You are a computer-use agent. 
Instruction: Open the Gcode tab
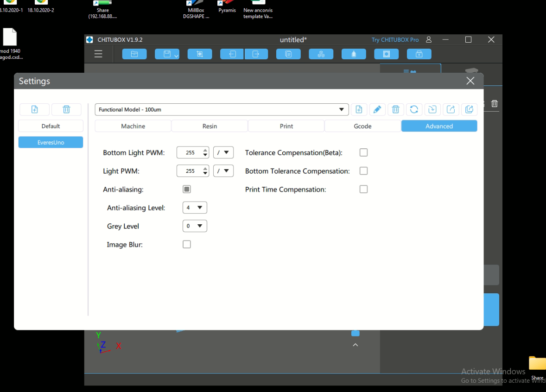362,126
